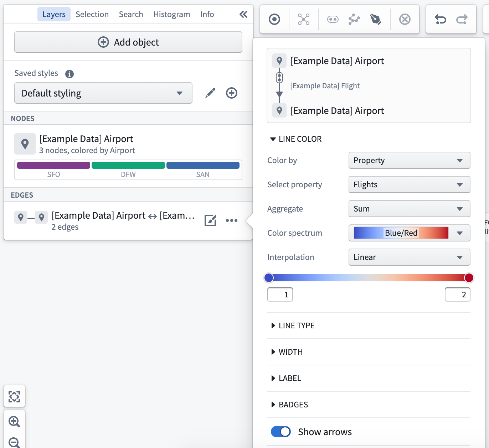The height and width of the screenshot is (448, 489).
Task: Open the Saved styles dropdown
Action: tap(103, 93)
